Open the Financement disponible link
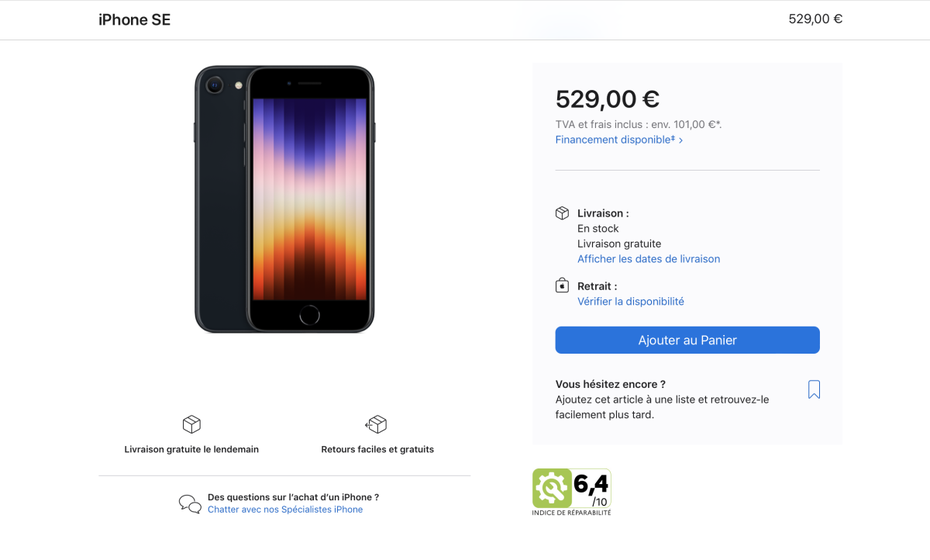The width and height of the screenshot is (930, 560). (619, 140)
